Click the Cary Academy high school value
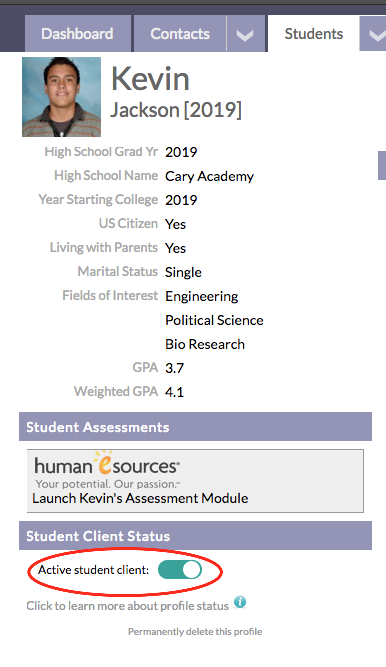This screenshot has height=667, width=386. click(209, 176)
